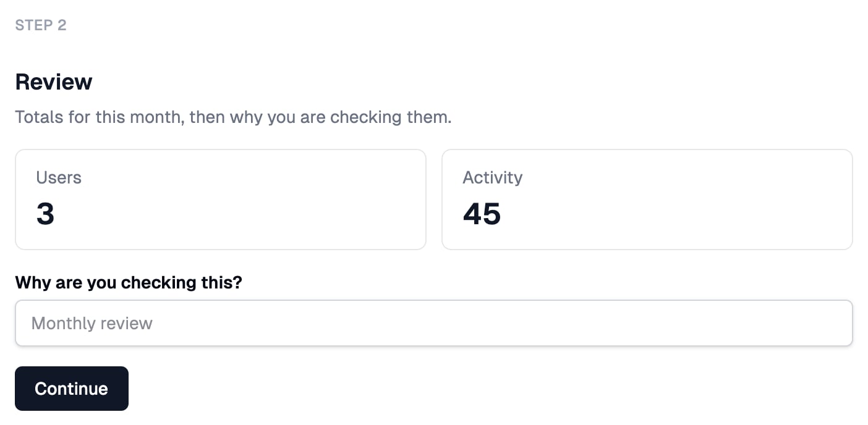Click the Continue button
Viewport: 868px width, 425px height.
point(72,389)
